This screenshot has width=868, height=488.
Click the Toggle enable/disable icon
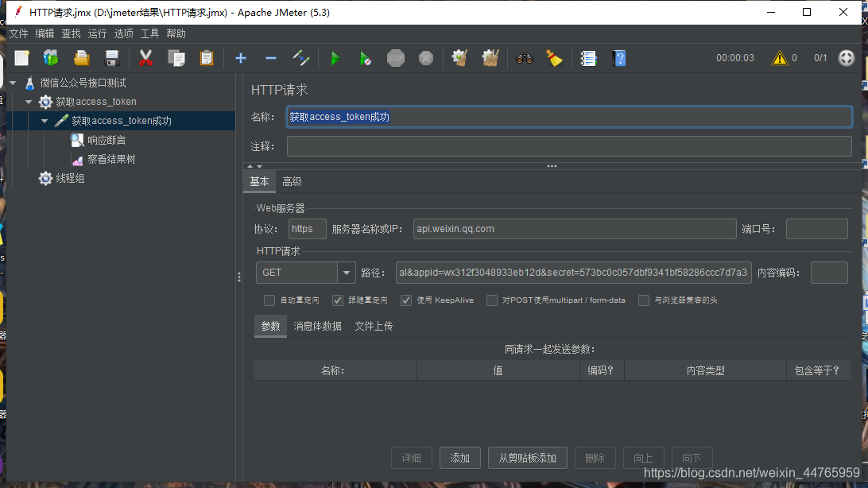point(301,58)
